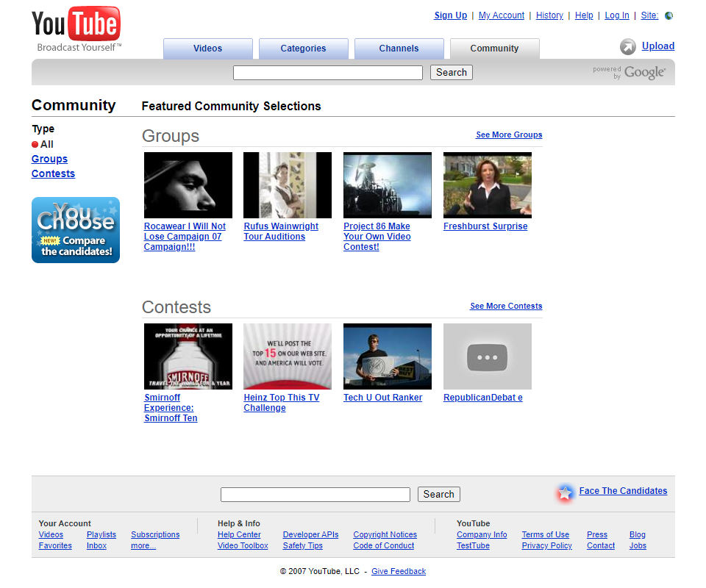Open the Tech U Out Ranker thumbnail
This screenshot has width=706, height=588.
(x=388, y=356)
